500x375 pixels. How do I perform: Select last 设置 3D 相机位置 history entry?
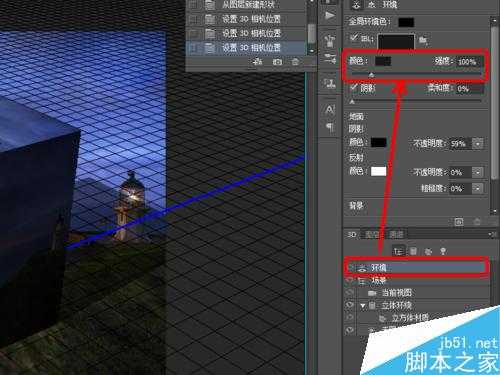click(x=246, y=48)
